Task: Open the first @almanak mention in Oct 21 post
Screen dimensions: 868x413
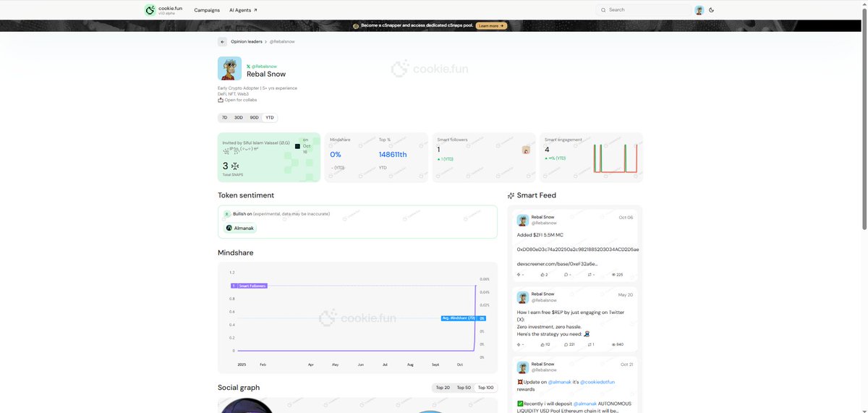Action: 561,382
